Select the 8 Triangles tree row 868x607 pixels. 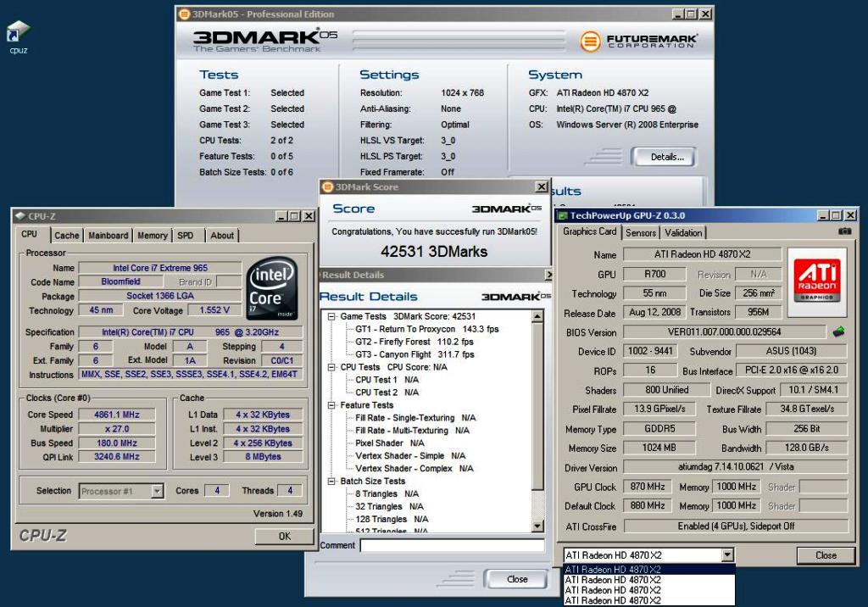[387, 494]
